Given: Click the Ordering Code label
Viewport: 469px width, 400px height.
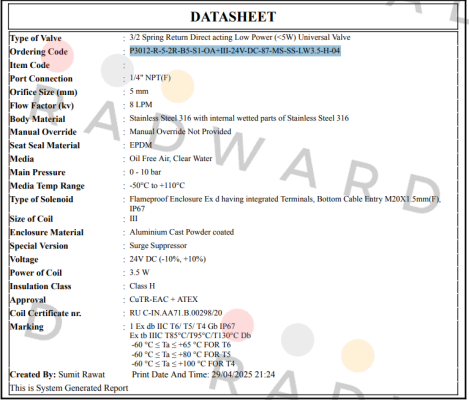Looking at the screenshot, I should [x=39, y=52].
